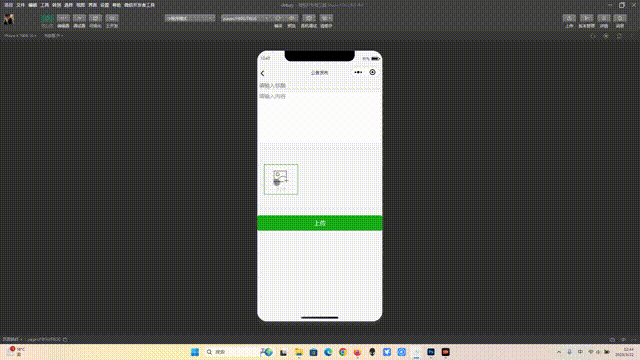Tap the green 上传 submit button

click(x=320, y=223)
